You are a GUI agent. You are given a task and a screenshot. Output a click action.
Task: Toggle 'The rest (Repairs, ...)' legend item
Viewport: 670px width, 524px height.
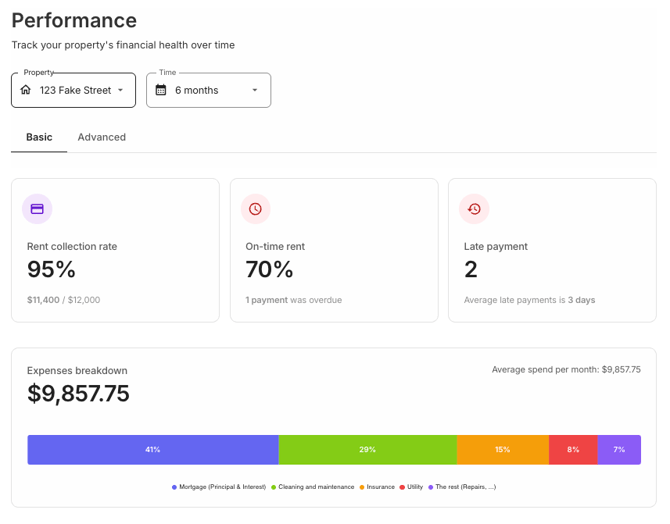click(x=462, y=487)
